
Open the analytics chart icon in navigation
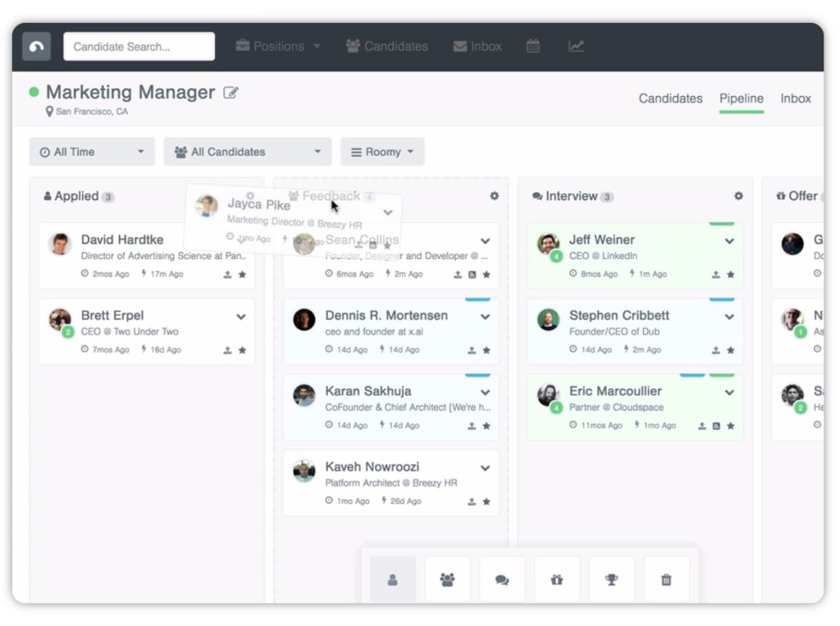576,46
